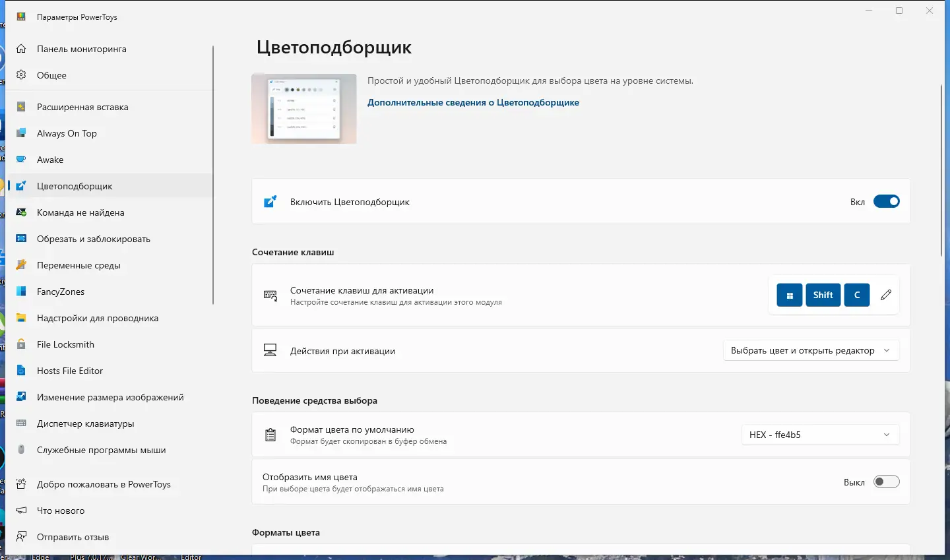
Task: Click the main settings page scrollbar
Action: [941, 170]
